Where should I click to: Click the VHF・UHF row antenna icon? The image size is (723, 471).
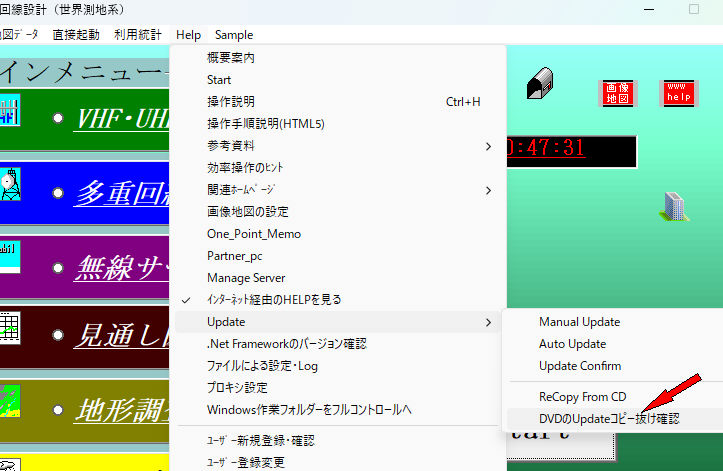pos(11,111)
